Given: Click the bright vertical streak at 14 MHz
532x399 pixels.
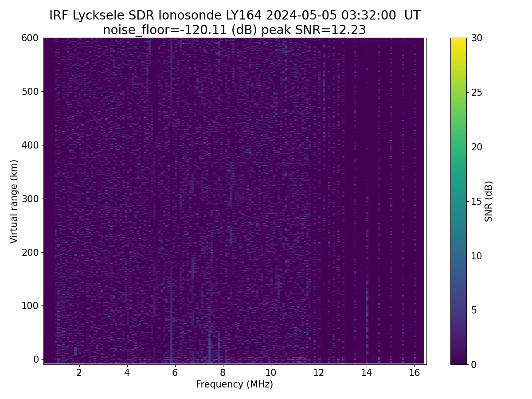Looking at the screenshot, I should pos(367,306).
